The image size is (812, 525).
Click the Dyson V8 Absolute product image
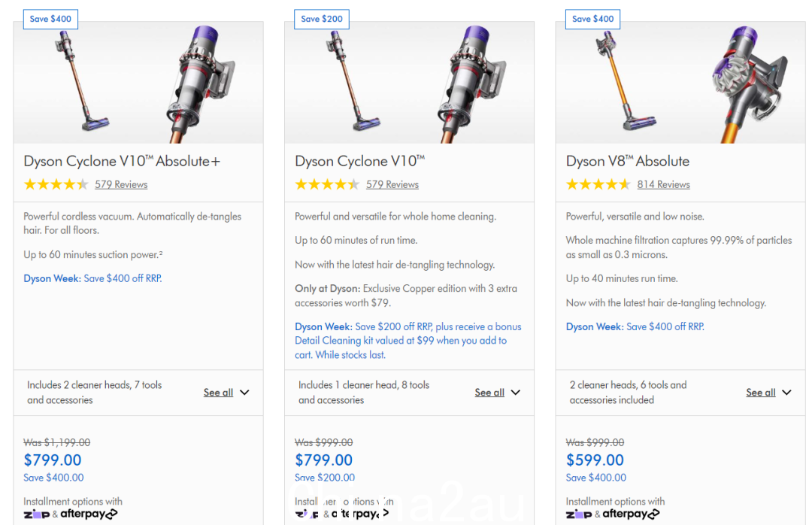coord(680,83)
